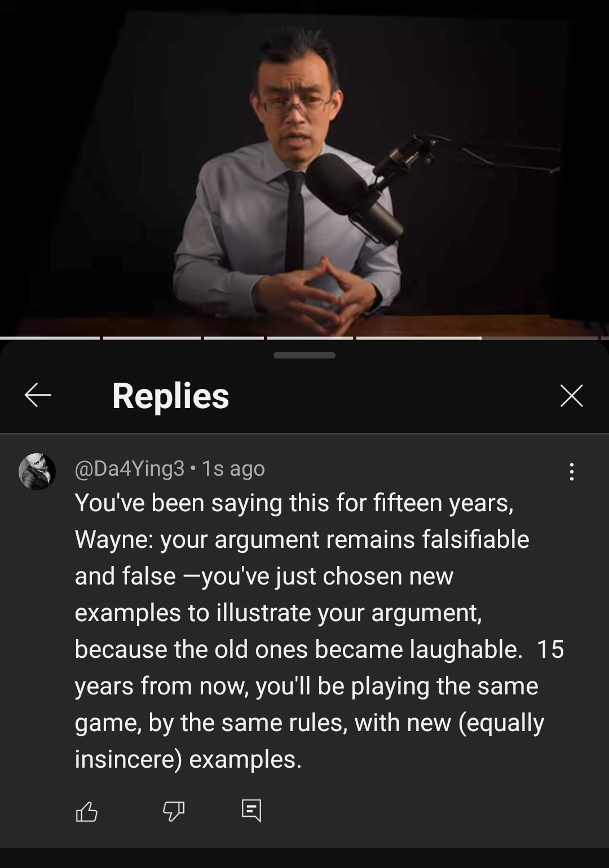Jump to the second chapter segment

coord(152,338)
